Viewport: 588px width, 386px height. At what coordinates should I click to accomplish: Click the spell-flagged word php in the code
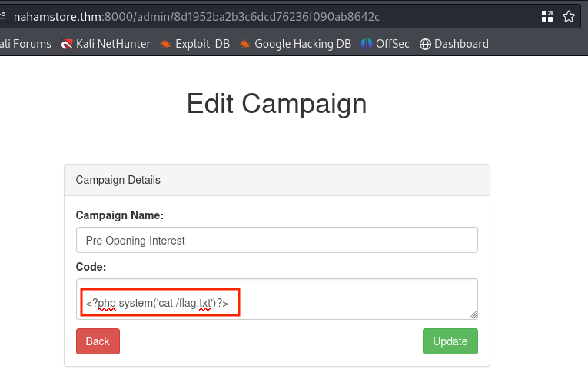tap(107, 304)
